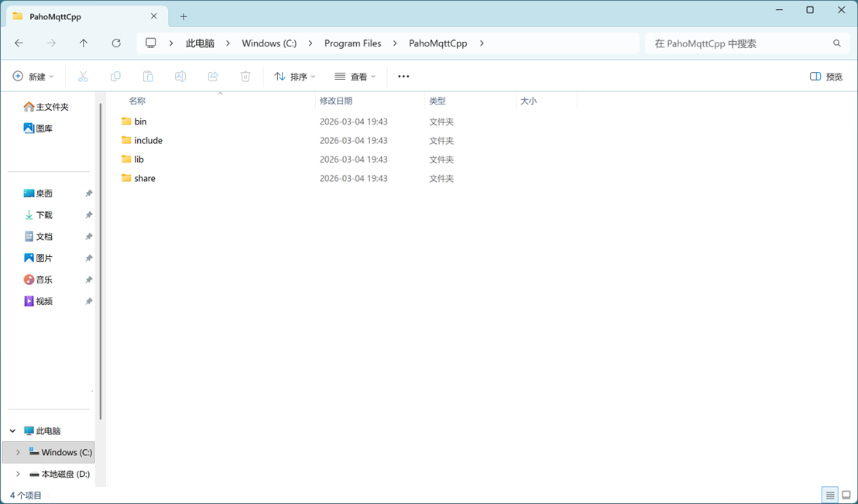Open 下载 in the sidebar
The image size is (858, 504).
pos(38,215)
